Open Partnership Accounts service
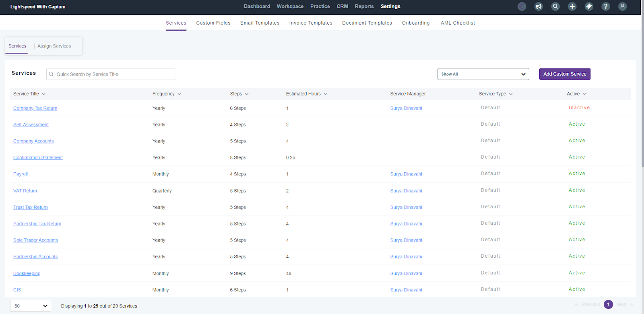644x314 pixels. coord(35,257)
